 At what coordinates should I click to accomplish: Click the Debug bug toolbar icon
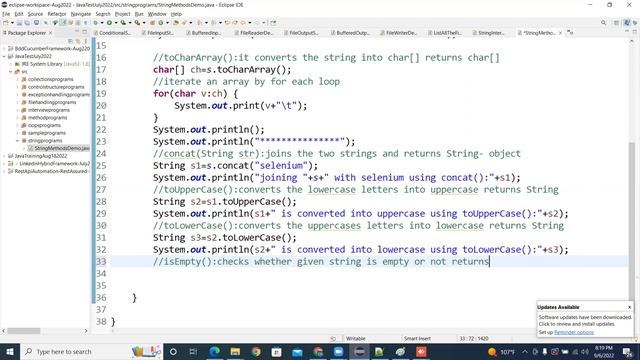tap(95, 23)
